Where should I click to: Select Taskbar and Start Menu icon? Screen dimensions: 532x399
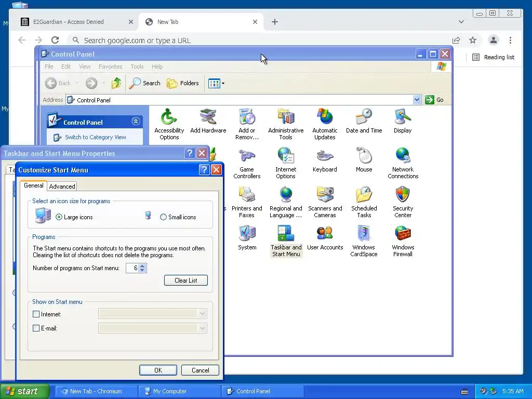tap(286, 241)
